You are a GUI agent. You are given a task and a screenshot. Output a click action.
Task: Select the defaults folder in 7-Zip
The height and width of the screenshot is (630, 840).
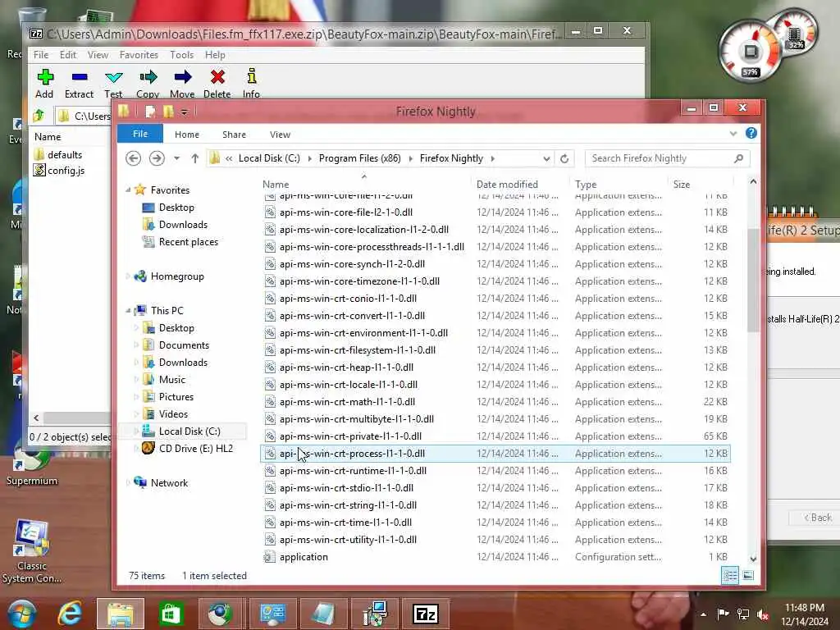pyautogui.click(x=58, y=155)
